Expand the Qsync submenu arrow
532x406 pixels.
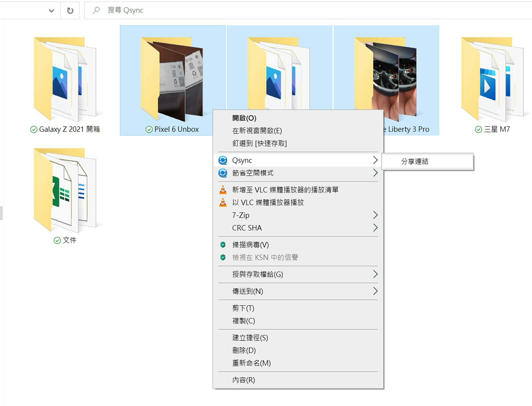(x=375, y=160)
